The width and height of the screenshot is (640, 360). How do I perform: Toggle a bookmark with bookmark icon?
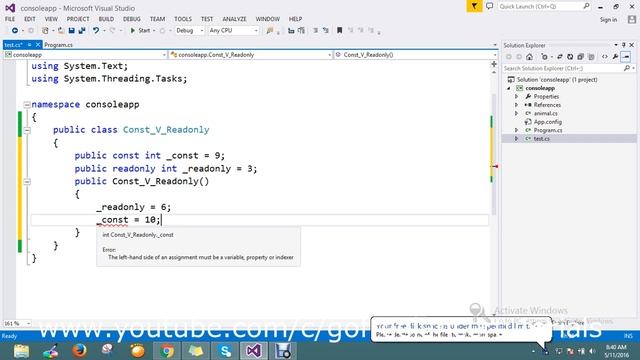(339, 31)
